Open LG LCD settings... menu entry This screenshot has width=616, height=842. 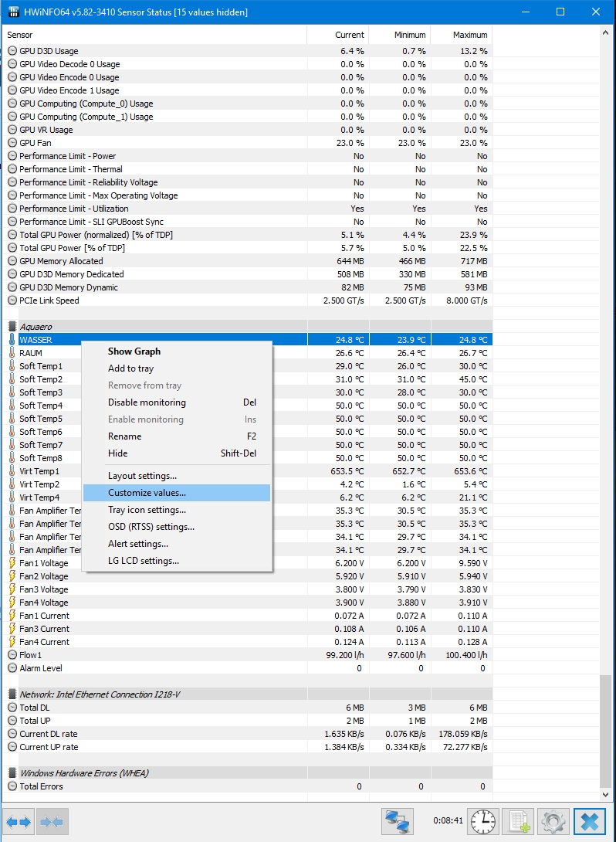(177, 561)
